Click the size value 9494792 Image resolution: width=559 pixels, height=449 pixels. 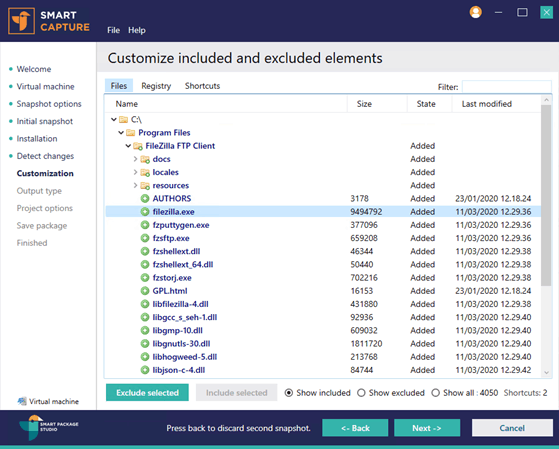click(x=366, y=212)
